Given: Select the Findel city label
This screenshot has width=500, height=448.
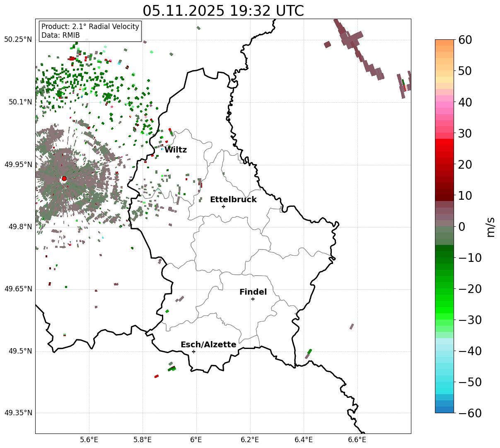Looking at the screenshot, I should click(x=253, y=292).
